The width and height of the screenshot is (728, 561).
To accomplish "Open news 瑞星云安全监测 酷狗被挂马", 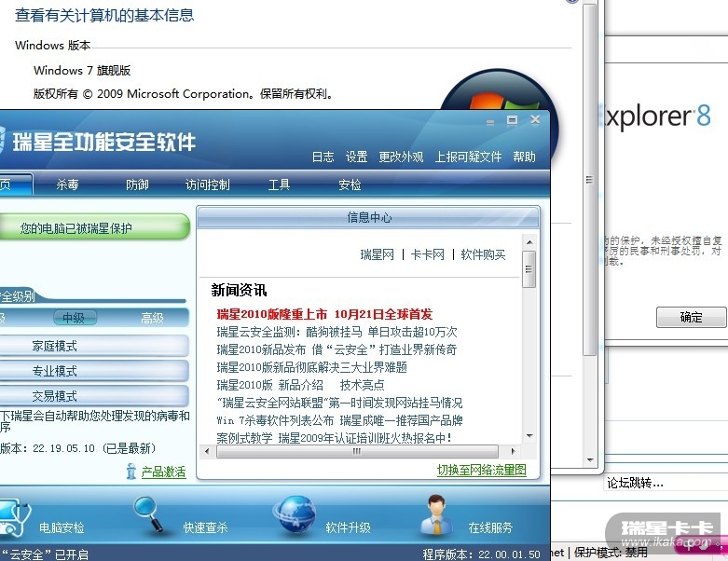I will (x=337, y=332).
